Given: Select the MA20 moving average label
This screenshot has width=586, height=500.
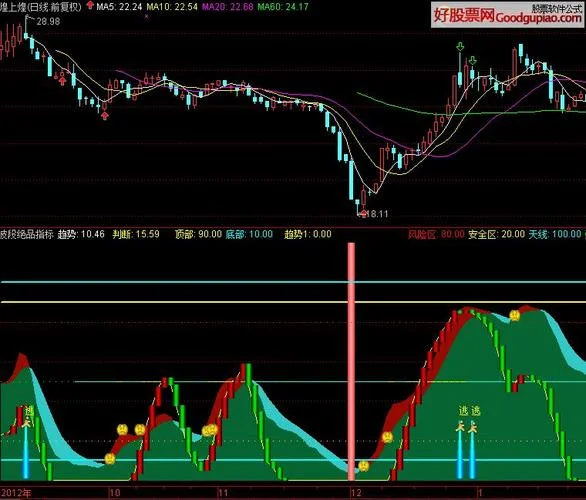Looking at the screenshot, I should [228, 7].
